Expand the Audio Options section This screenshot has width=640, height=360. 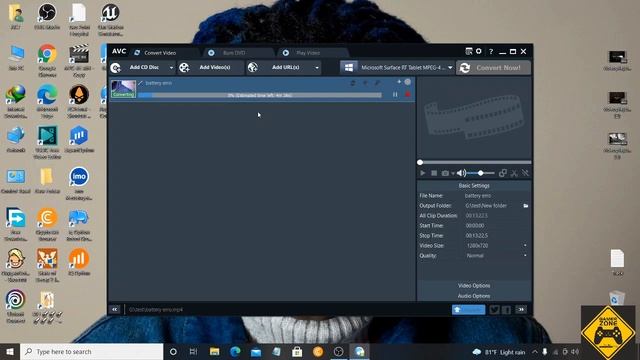pos(474,296)
